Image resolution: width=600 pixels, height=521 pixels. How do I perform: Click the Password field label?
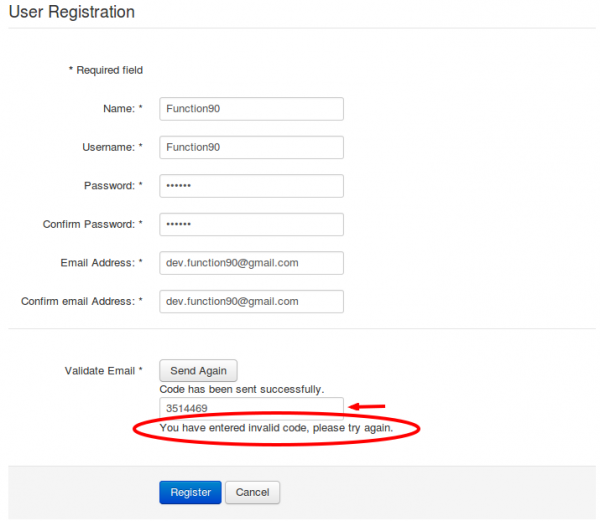pos(113,186)
